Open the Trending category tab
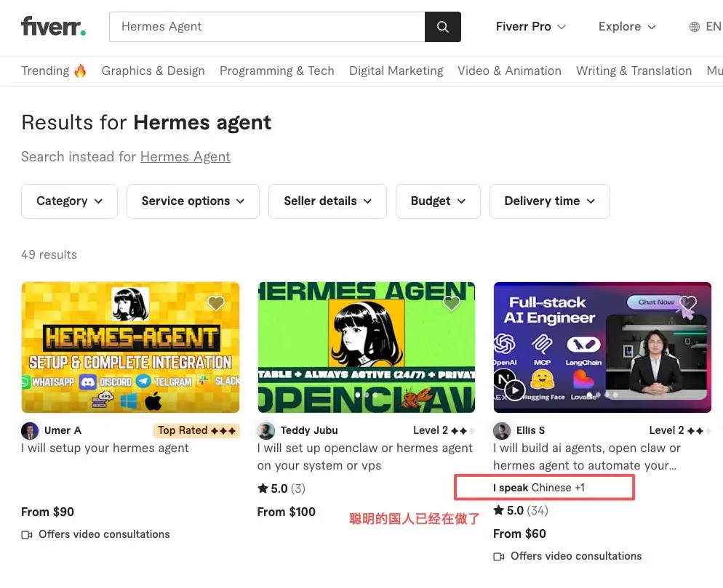This screenshot has width=723, height=588. 54,71
